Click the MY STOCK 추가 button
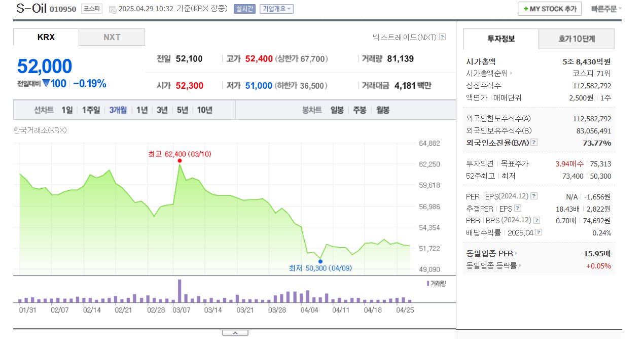 click(x=550, y=9)
